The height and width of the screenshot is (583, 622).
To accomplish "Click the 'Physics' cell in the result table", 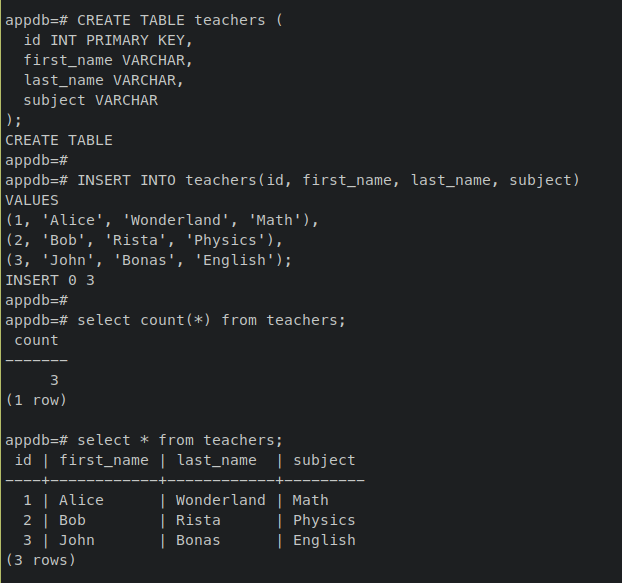I will pyautogui.click(x=324, y=520).
